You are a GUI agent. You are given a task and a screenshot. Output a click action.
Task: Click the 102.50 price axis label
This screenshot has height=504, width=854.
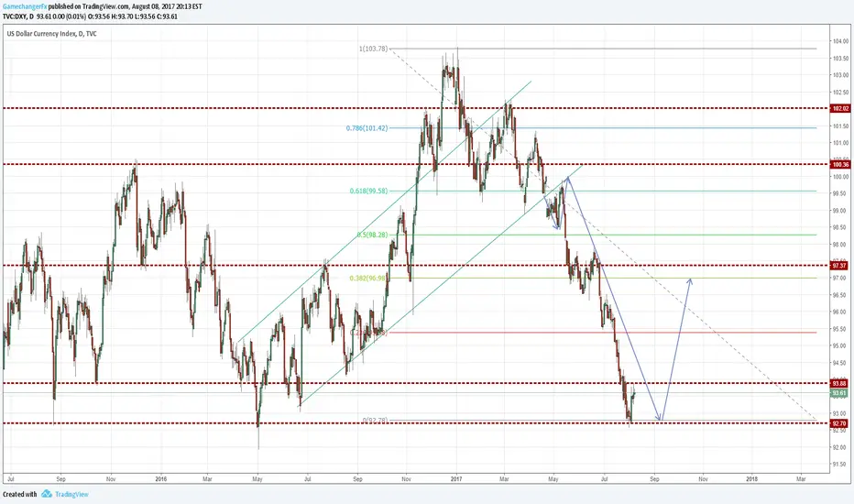[840, 92]
